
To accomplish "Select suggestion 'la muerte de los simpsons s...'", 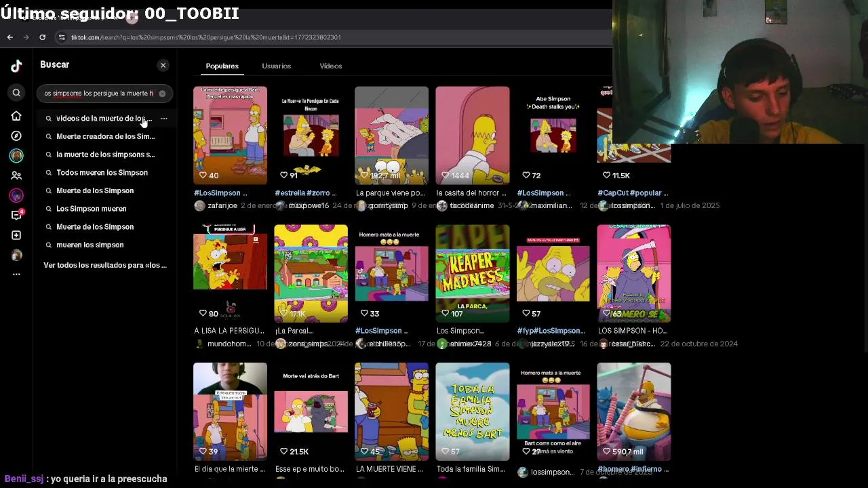I will (x=105, y=155).
